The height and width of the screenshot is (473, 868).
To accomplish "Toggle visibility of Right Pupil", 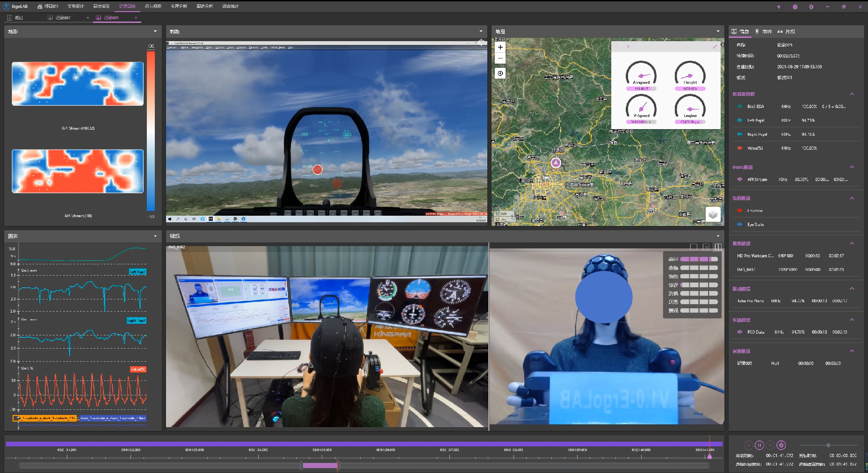I will click(x=739, y=134).
